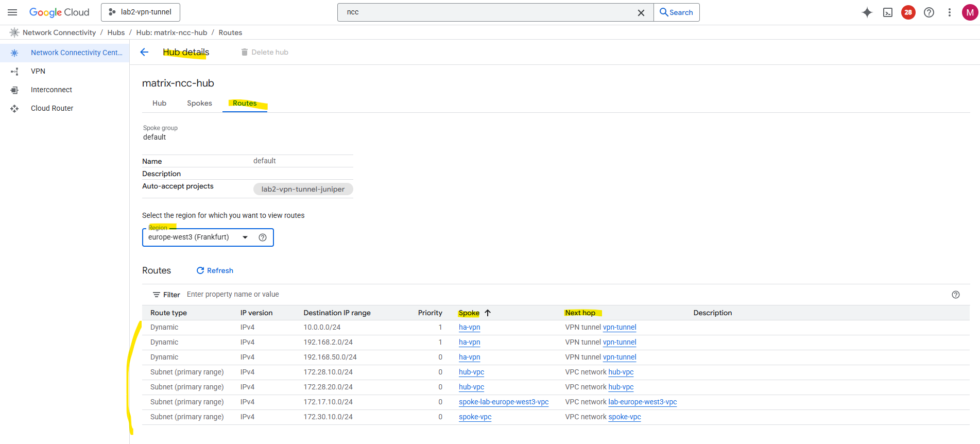Open the notifications badge showing 28

(908, 12)
